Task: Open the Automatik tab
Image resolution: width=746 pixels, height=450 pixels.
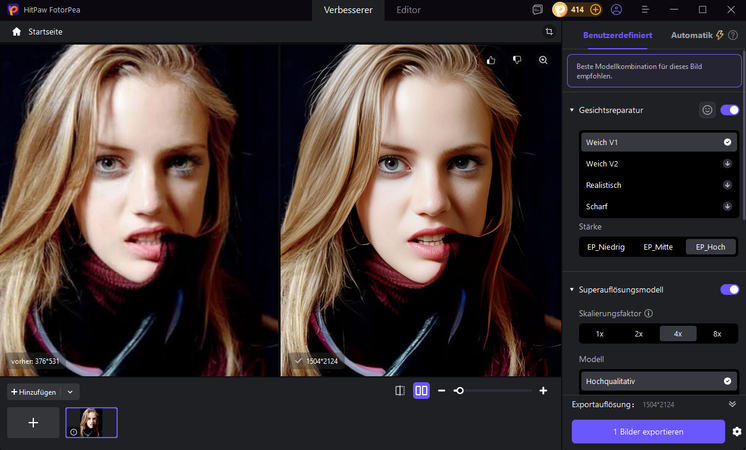Action: pos(692,35)
